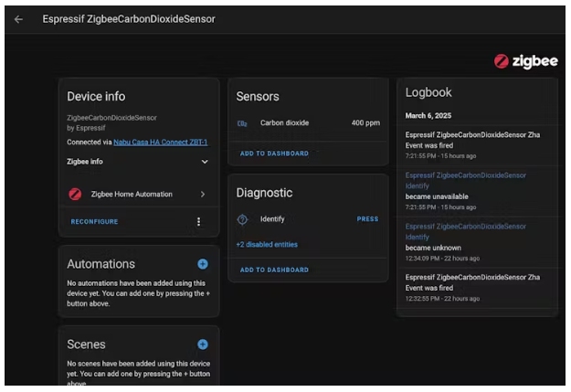This screenshot has height=392, width=571.
Task: Add a new scene with plus icon
Action: click(x=203, y=344)
